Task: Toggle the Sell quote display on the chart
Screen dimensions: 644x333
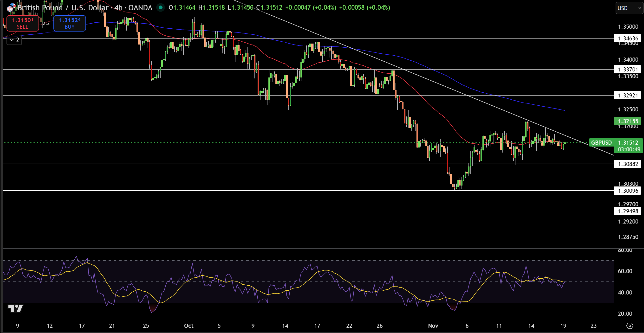Action: click(22, 23)
